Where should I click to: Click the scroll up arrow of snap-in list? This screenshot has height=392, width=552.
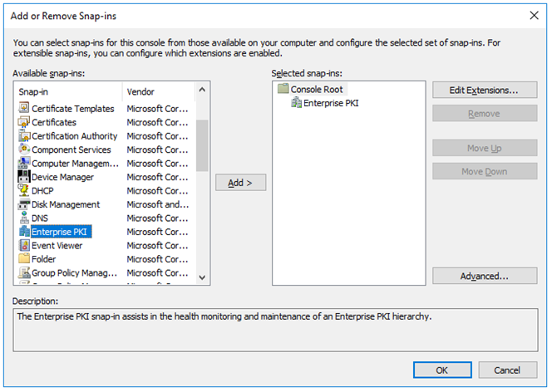point(202,90)
